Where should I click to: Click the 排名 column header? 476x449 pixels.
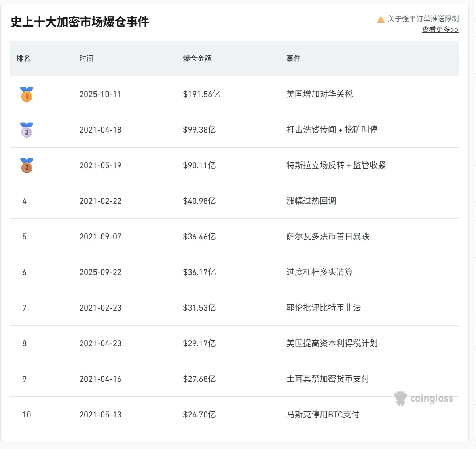23,59
